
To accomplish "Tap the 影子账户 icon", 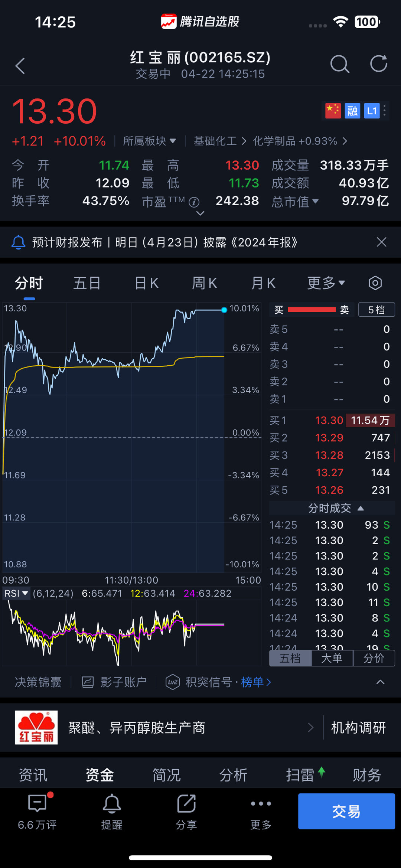I will click(x=88, y=682).
